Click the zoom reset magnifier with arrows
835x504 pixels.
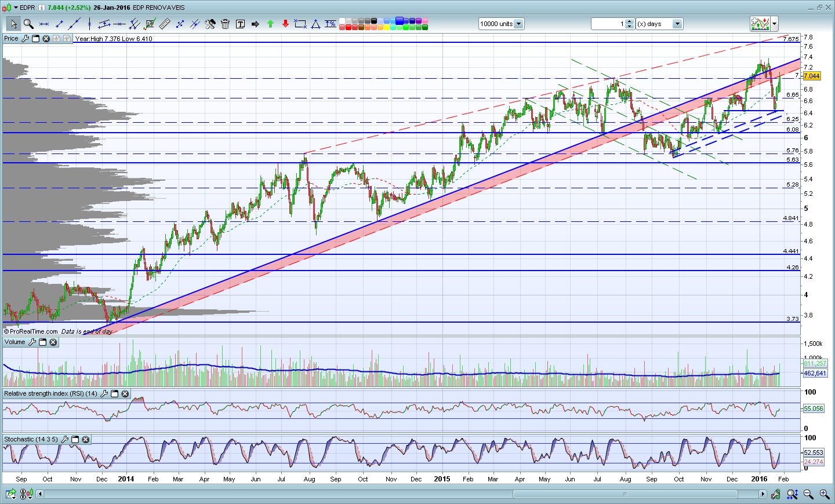[792, 494]
